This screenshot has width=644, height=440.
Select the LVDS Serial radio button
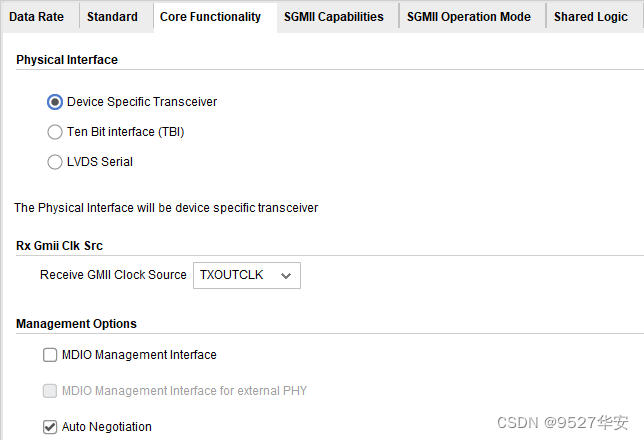pos(55,162)
